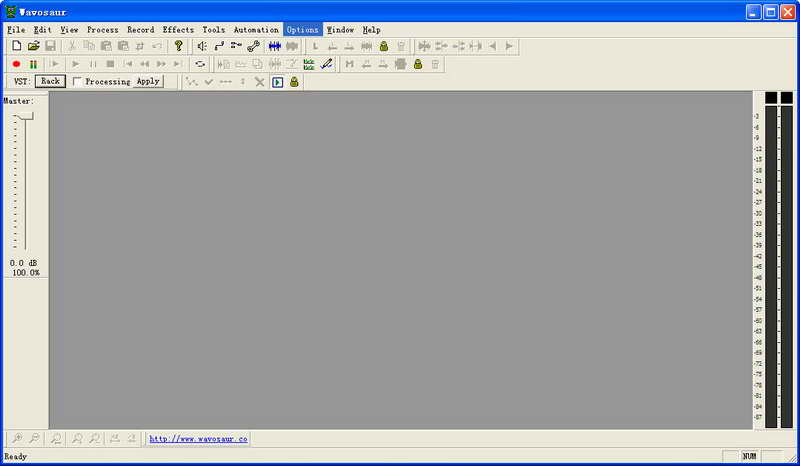Screen dimensions: 800x466
Task: Click the speaker audio configuration icon
Action: point(202,46)
